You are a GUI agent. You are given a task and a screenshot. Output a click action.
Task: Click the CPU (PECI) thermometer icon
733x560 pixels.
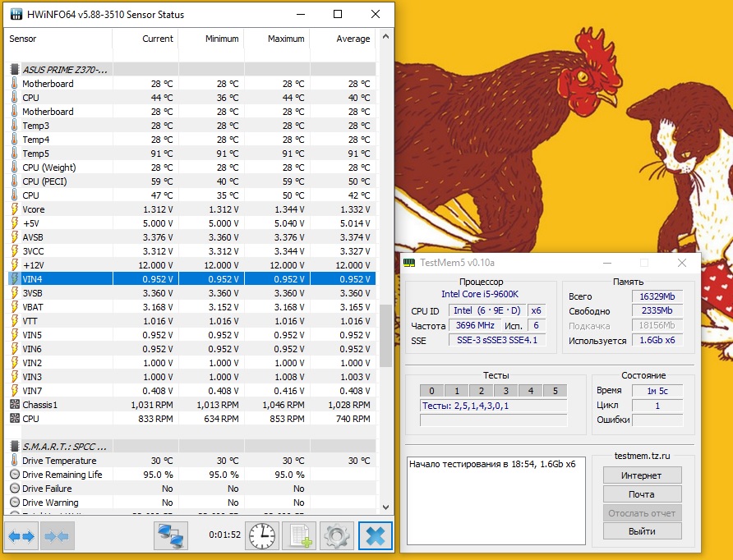click(15, 181)
